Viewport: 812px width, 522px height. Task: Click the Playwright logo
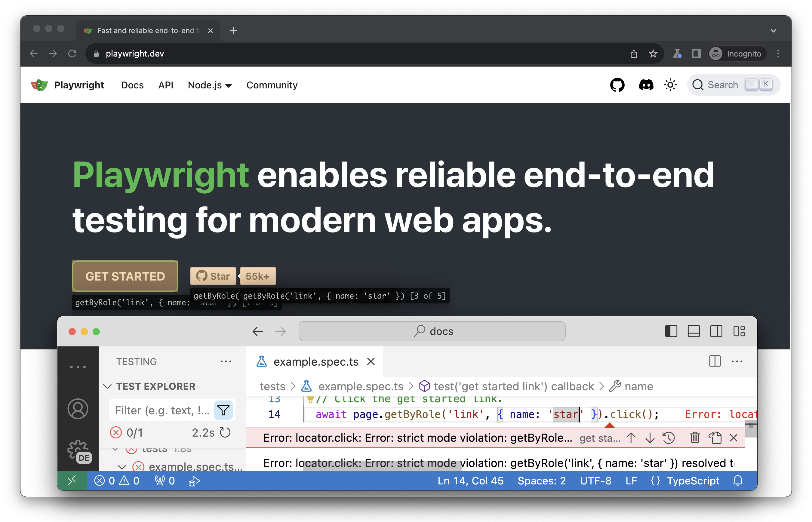click(x=39, y=85)
